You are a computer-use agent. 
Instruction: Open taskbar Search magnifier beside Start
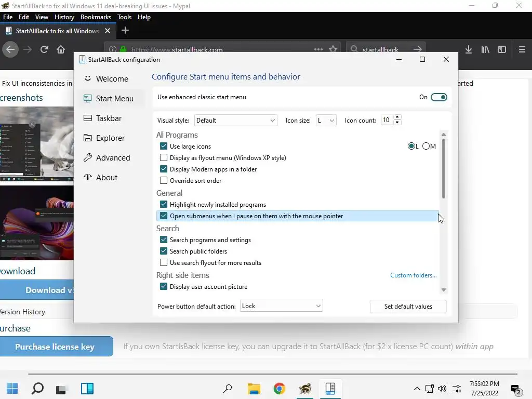tap(37, 389)
